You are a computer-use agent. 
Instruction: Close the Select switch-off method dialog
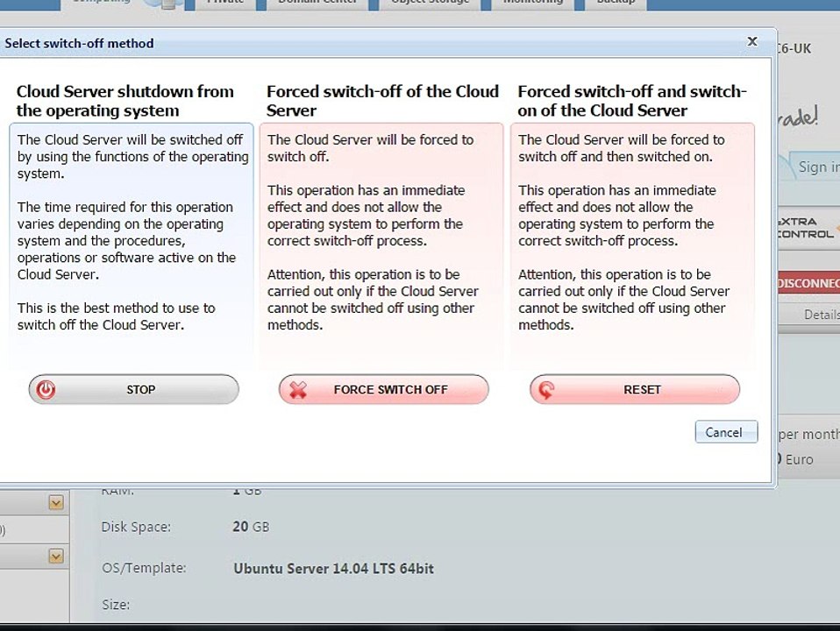pos(752,41)
